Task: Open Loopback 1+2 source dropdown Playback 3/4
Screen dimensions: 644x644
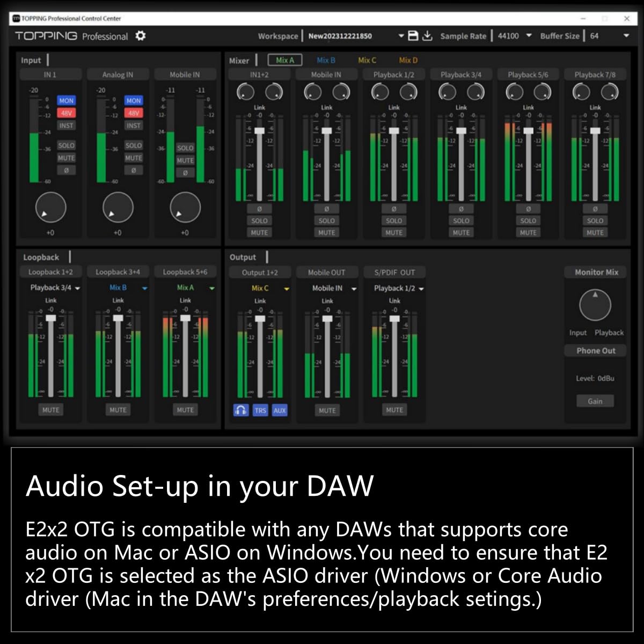Action: click(55, 288)
